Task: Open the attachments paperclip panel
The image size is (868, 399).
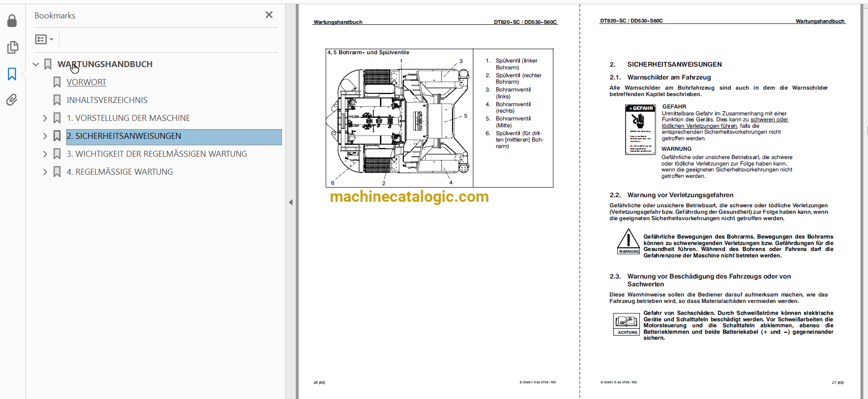Action: coord(12,100)
